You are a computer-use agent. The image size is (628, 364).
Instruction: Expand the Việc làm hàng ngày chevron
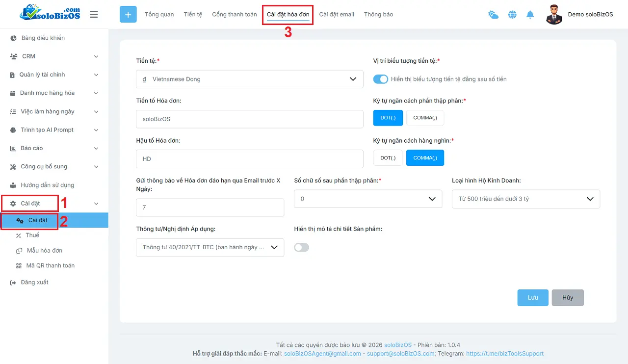point(96,112)
